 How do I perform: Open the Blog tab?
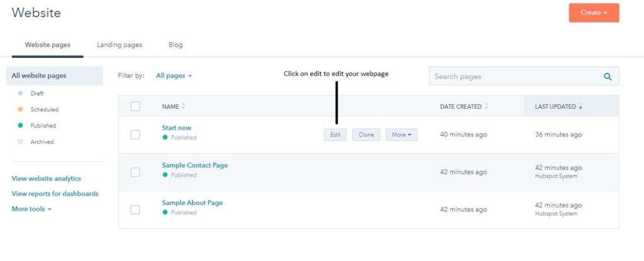coord(175,45)
